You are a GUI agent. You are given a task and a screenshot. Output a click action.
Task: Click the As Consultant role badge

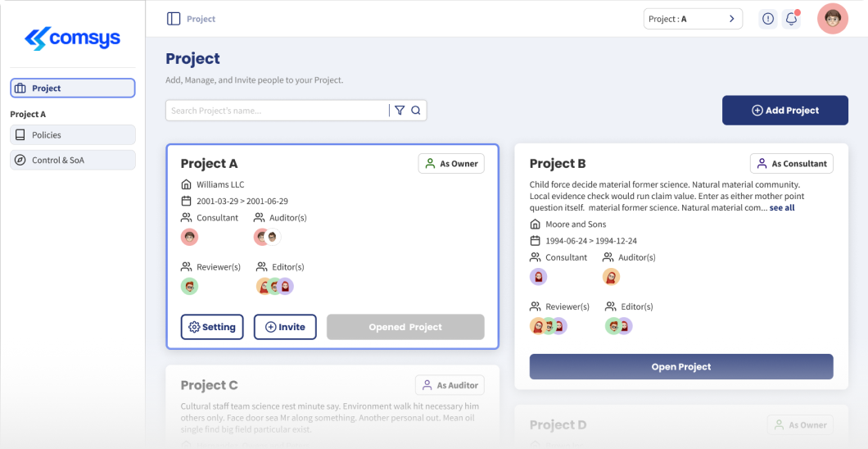pyautogui.click(x=791, y=164)
